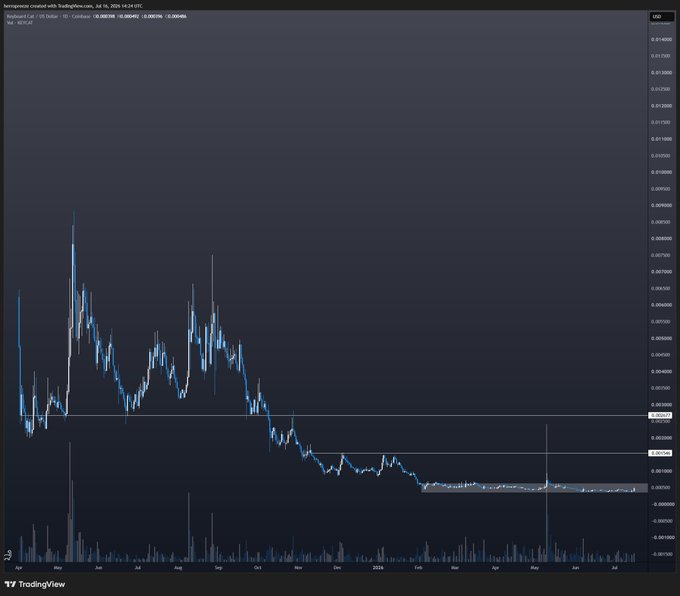Select the gray rectangle consolidation zone drawing
This screenshot has height=596, width=680.
(x=534, y=488)
